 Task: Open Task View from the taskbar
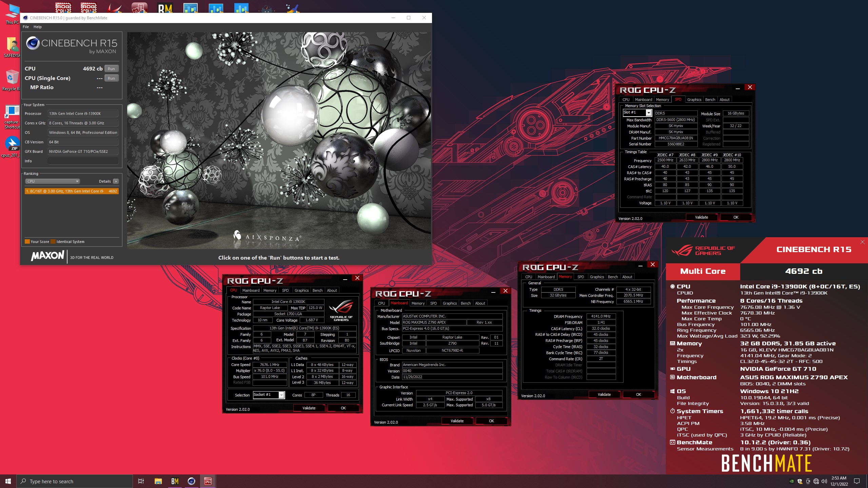point(141,481)
